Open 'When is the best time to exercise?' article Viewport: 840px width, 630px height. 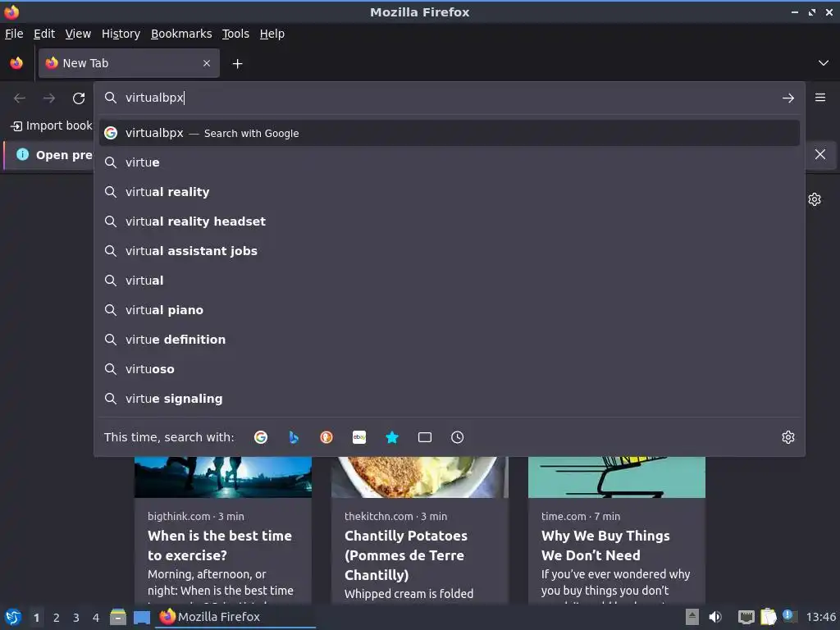click(220, 546)
